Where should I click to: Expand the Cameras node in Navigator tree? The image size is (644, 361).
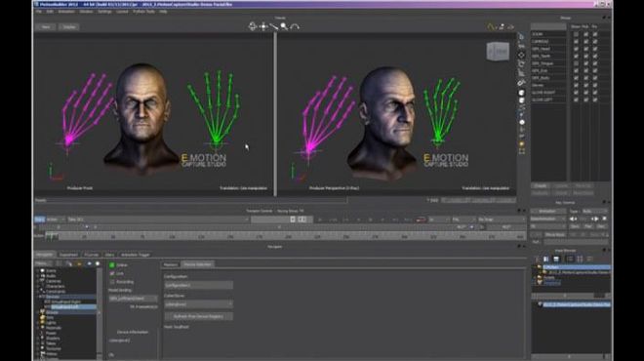click(x=38, y=281)
